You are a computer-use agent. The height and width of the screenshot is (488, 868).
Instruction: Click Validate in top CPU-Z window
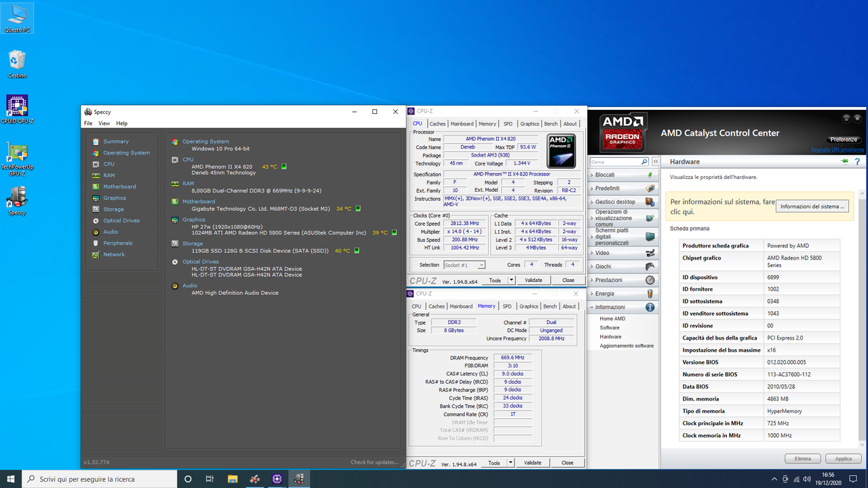[533, 280]
